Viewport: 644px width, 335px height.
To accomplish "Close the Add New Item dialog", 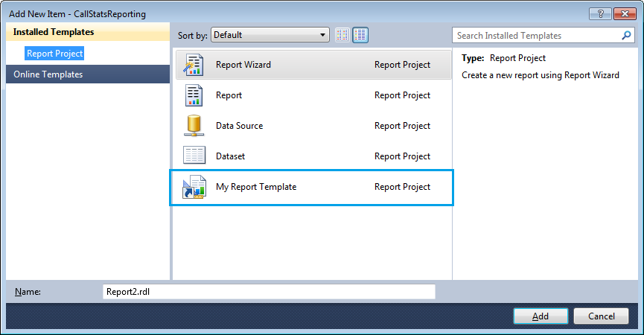I will coord(625,13).
